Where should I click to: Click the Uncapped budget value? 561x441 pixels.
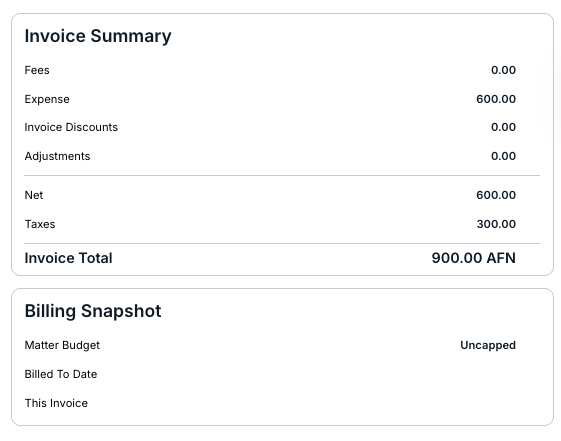pyautogui.click(x=488, y=346)
